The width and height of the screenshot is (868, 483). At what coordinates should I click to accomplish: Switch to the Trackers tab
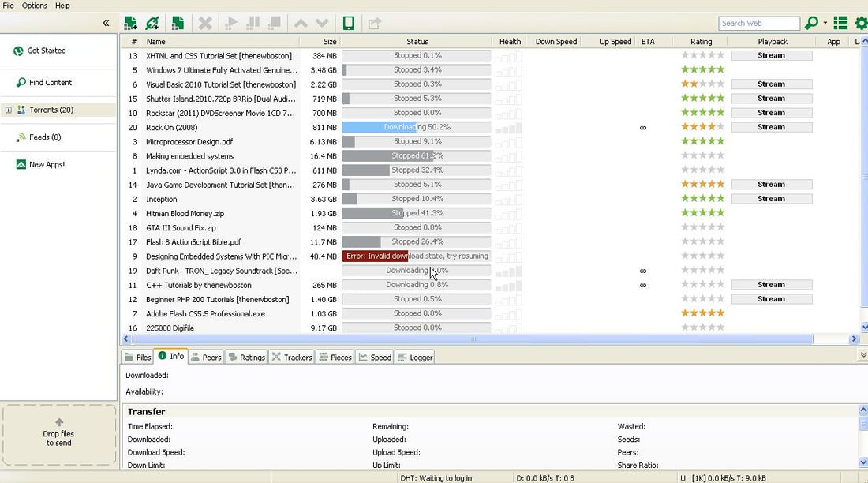pos(291,357)
